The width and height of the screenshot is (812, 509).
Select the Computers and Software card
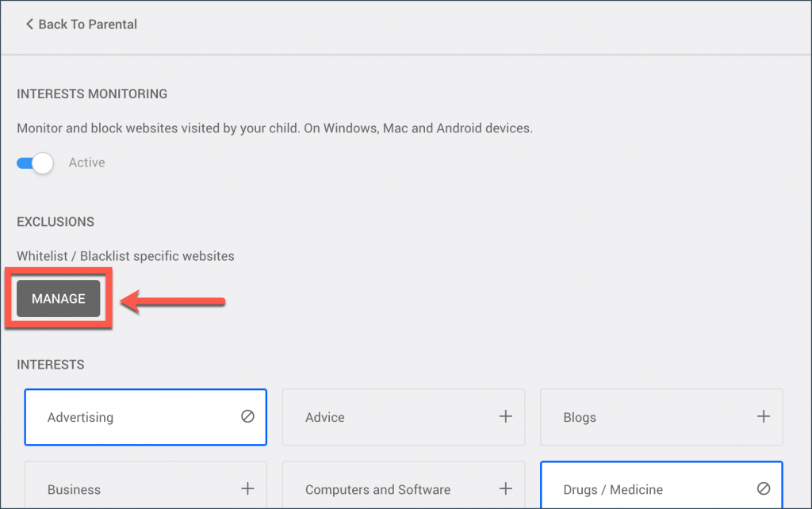point(404,485)
